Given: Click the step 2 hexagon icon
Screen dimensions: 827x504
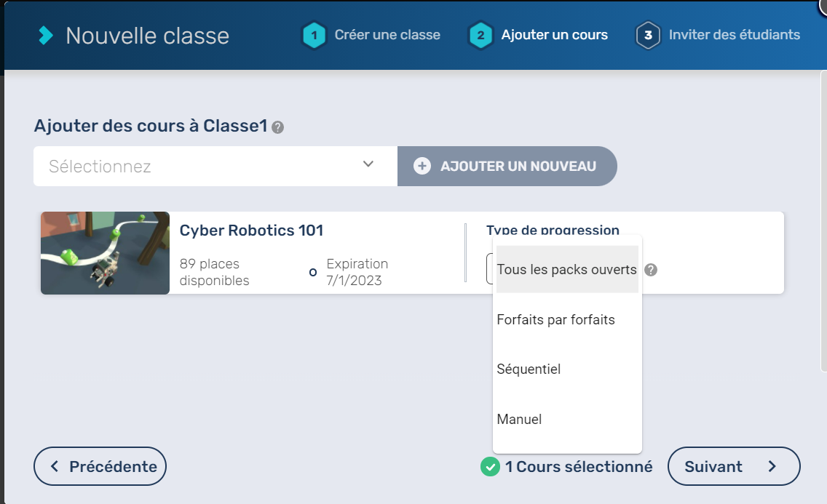Looking at the screenshot, I should (x=481, y=35).
